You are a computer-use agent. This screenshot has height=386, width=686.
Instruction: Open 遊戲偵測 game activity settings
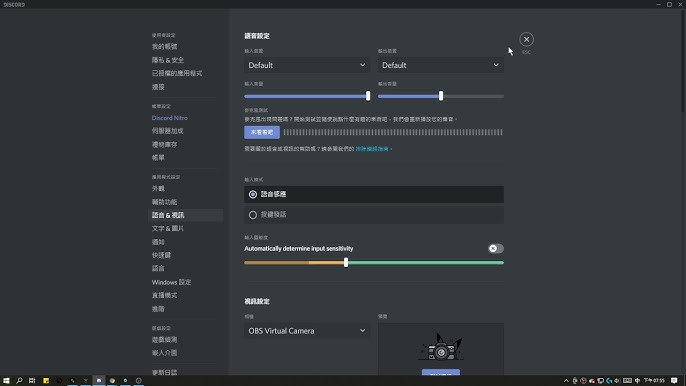tap(164, 340)
